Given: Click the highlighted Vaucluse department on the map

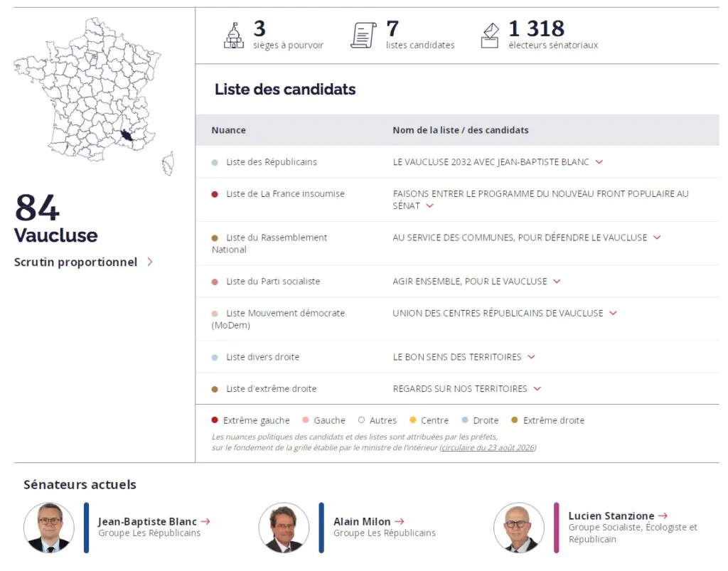Looking at the screenshot, I should pos(127,135).
